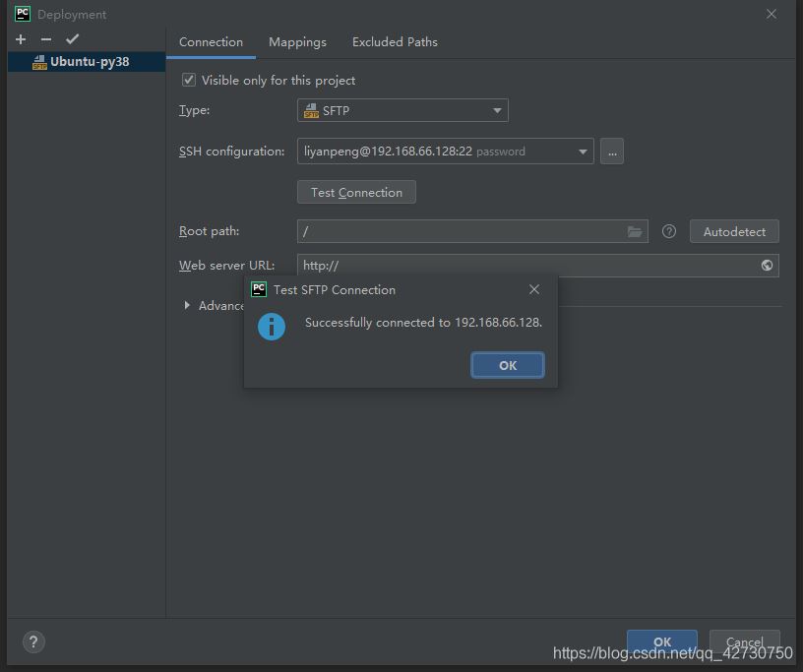Select Ubuntu-py38 server in list

89,62
